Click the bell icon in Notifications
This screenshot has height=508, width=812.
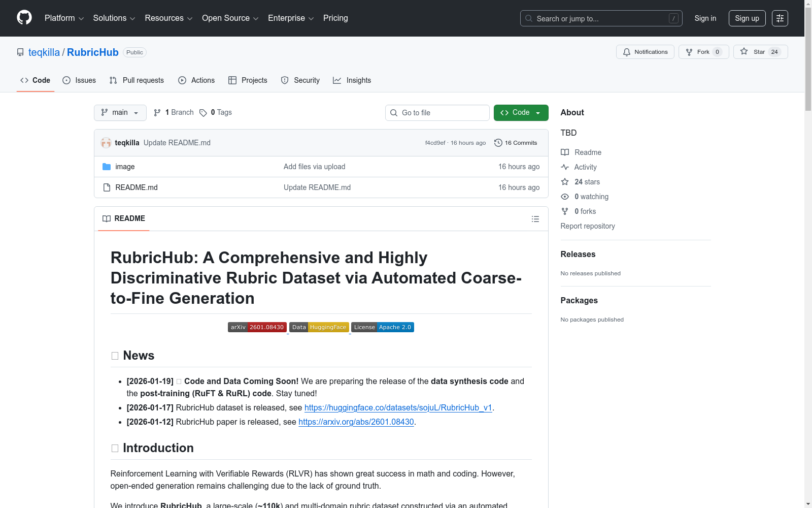coord(627,52)
